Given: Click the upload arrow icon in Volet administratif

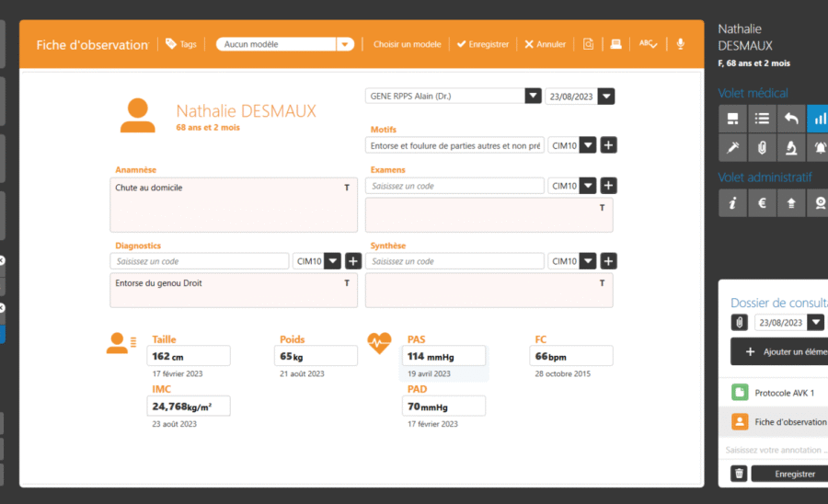Looking at the screenshot, I should click(x=790, y=203).
